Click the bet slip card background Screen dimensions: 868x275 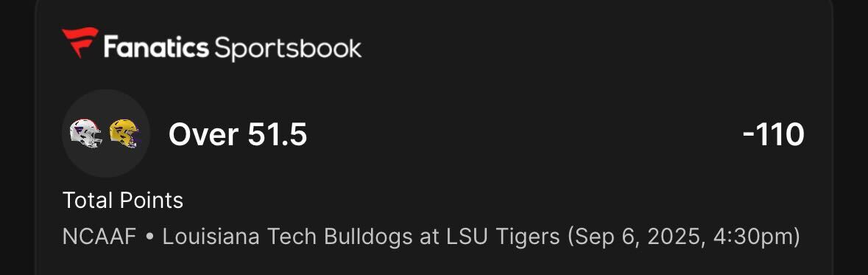[434, 137]
